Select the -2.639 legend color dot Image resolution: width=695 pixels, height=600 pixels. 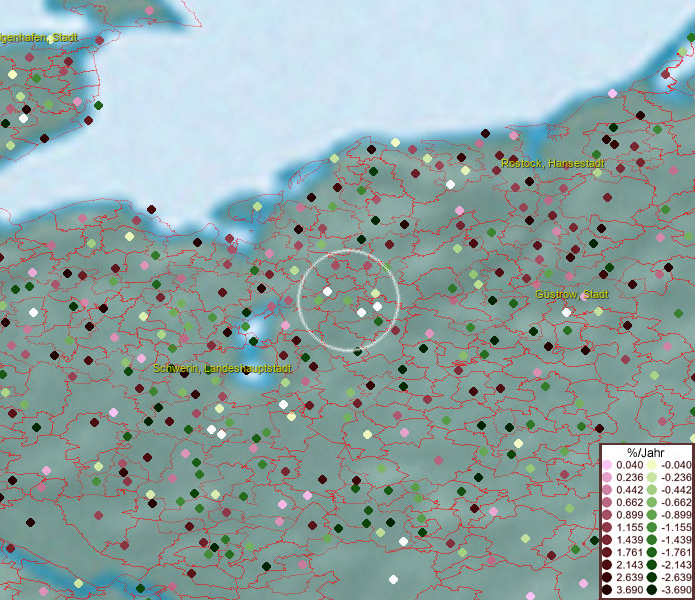(x=652, y=578)
